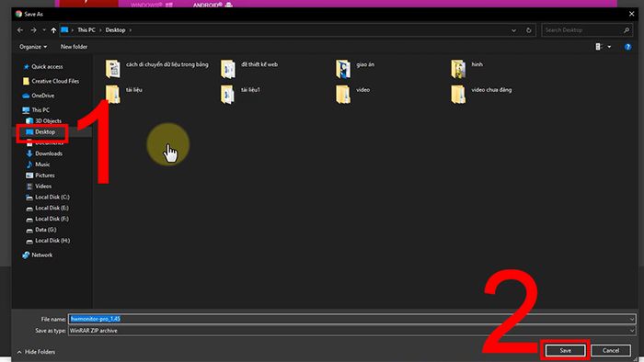Select the 'video chưa đăng' folder
644x362 pixels.
(x=481, y=95)
